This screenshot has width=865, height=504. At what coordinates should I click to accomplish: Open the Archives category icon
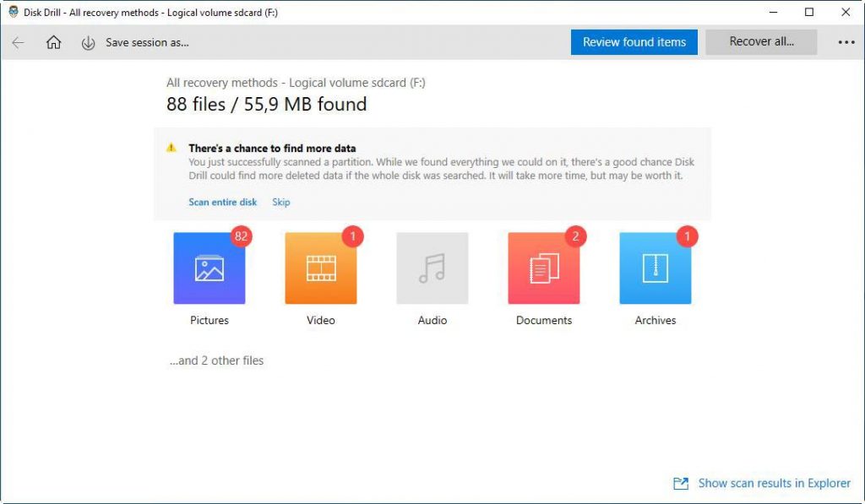[x=655, y=268]
